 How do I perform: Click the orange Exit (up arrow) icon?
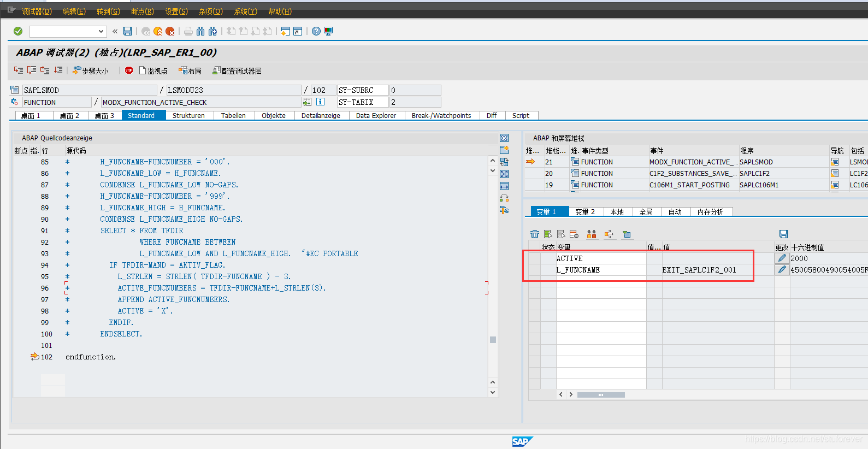158,31
